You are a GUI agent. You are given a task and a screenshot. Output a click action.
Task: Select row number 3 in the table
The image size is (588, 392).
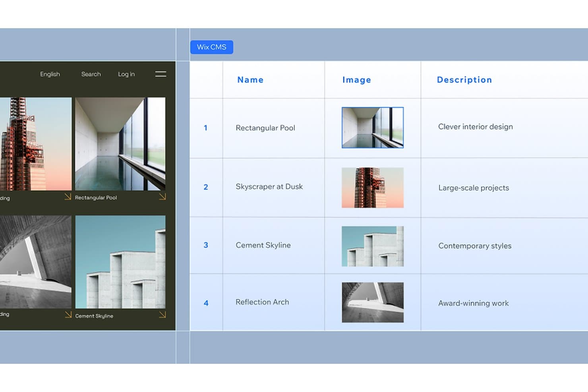[x=206, y=245]
